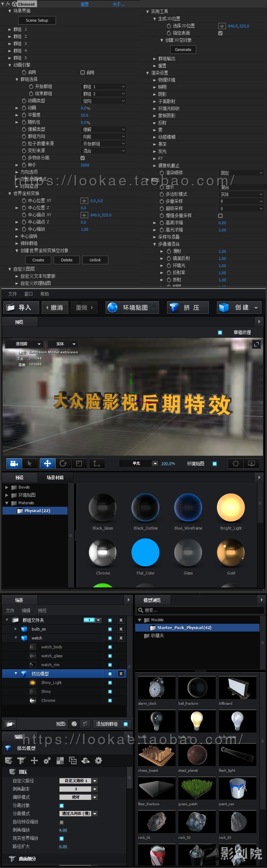Click the crosshair target icon below preview
The height and width of the screenshot is (868, 267).
[236, 463]
